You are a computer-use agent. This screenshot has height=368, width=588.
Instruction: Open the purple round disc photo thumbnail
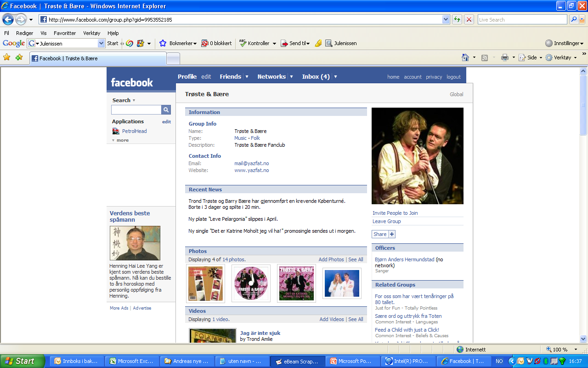[x=251, y=283]
